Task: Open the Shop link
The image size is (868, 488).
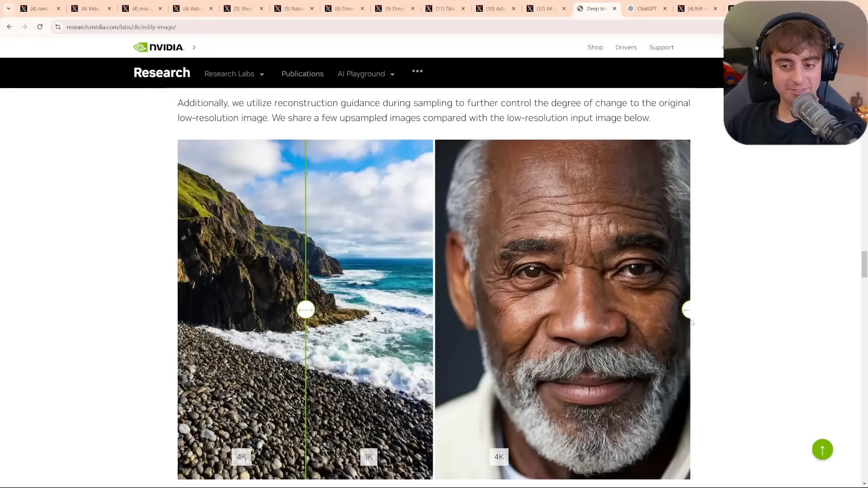Action: [595, 47]
